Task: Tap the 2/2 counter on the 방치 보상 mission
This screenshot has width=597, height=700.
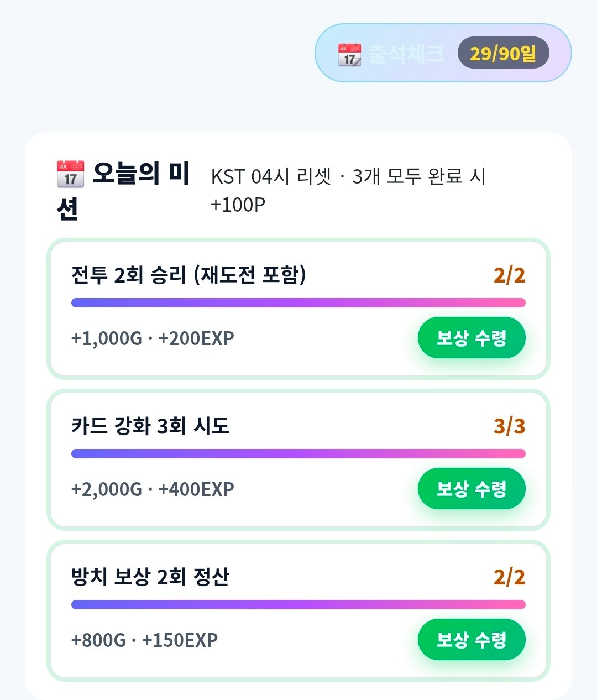Action: pyautogui.click(x=509, y=577)
